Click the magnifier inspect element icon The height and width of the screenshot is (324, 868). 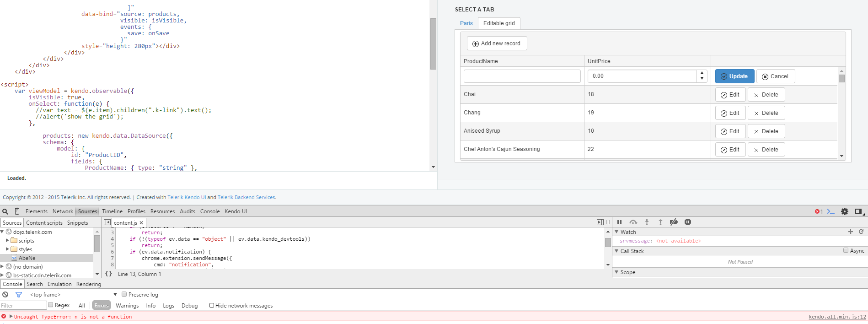[5, 211]
